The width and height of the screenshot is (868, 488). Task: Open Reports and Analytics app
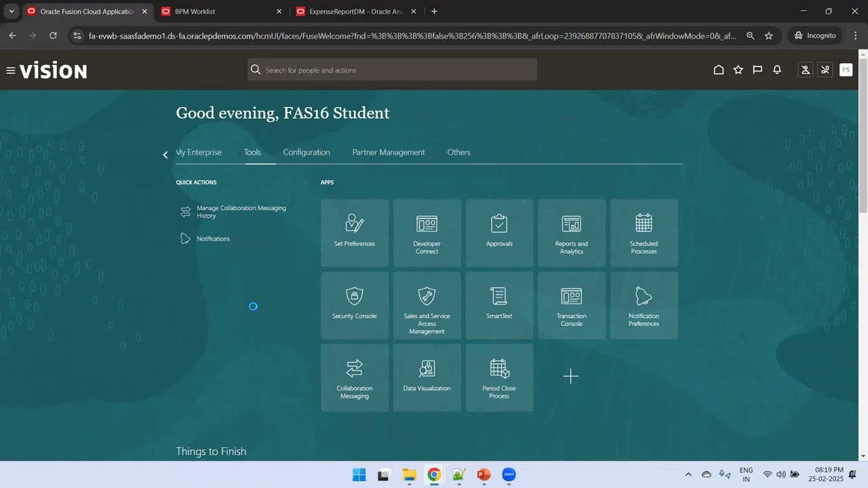572,232
